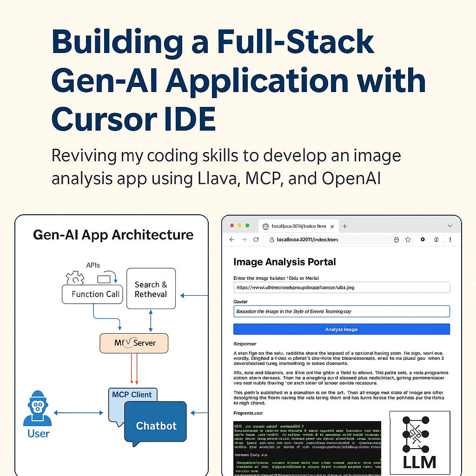Viewport: 476px width, 476px height.
Task: Click the Function Call box
Action: tap(93, 294)
